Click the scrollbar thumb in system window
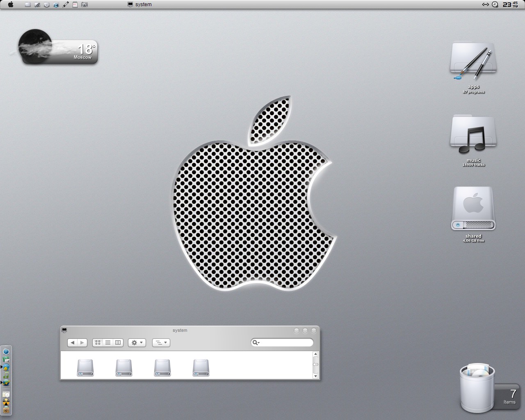525x420 pixels. coord(315,364)
